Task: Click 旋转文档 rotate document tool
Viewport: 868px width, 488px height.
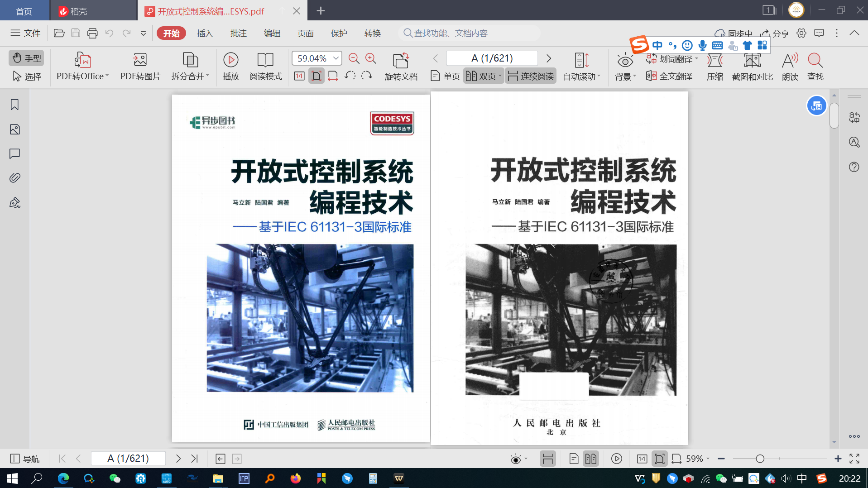Action: 401,67
